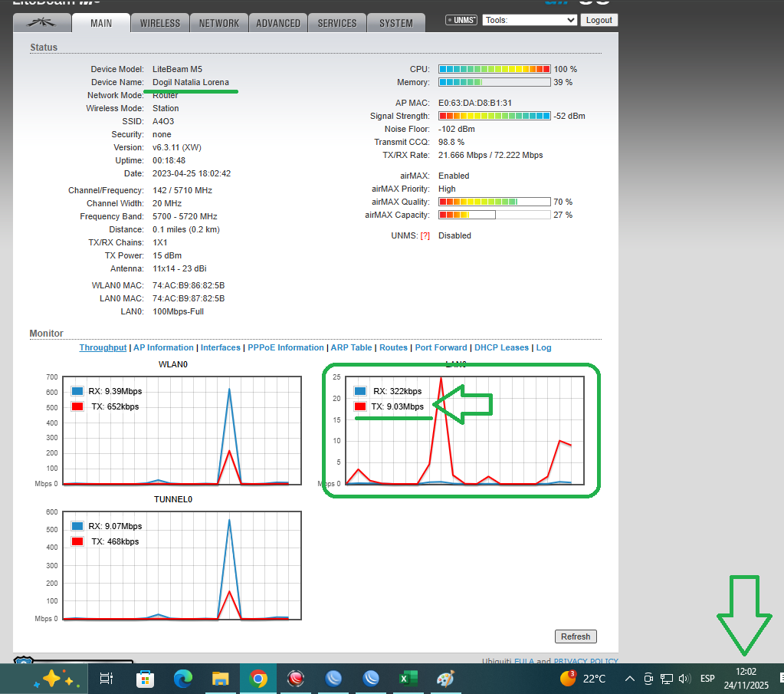View the ARP Table link
The width and height of the screenshot is (784, 694).
point(351,347)
